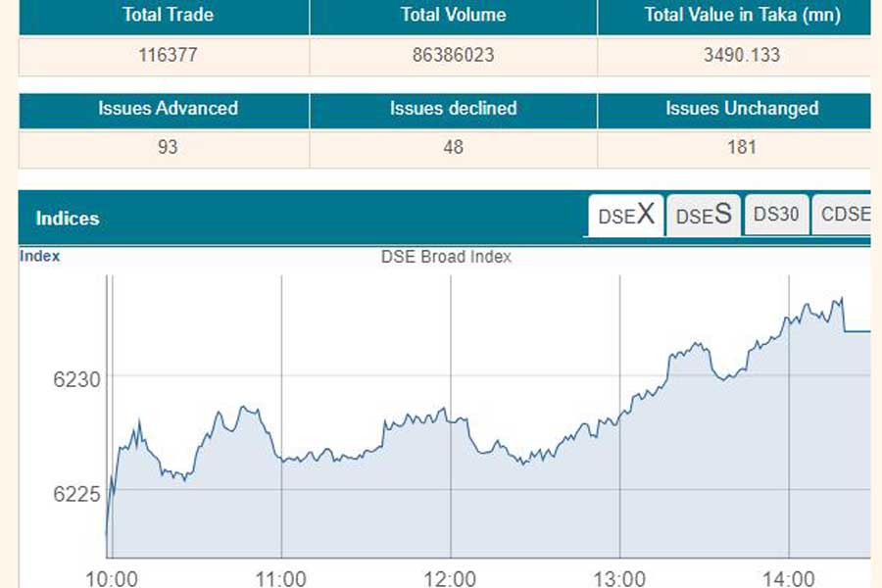Click the Total Volume column header

click(451, 16)
